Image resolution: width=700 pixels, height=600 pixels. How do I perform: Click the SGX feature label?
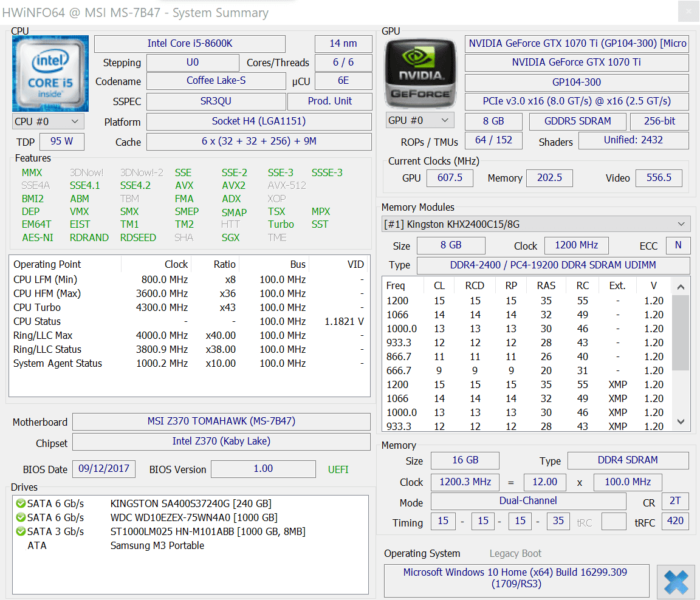231,238
